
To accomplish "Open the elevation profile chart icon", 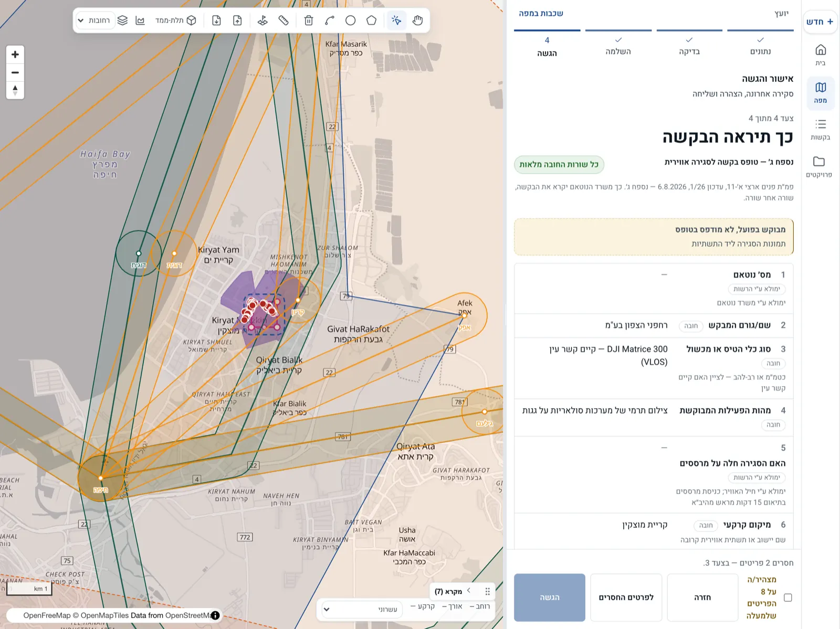I will 140,20.
